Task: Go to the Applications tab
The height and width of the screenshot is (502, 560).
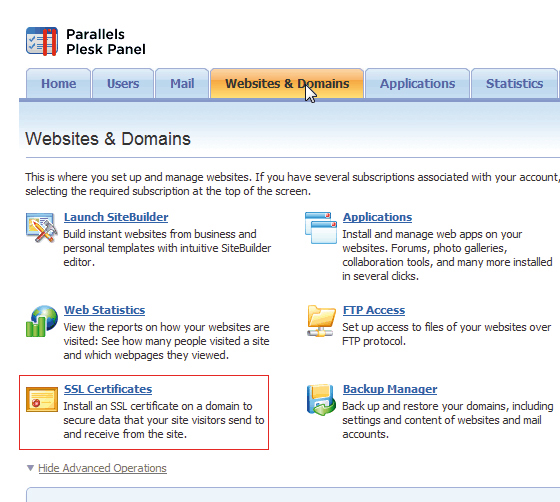Action: (x=417, y=83)
